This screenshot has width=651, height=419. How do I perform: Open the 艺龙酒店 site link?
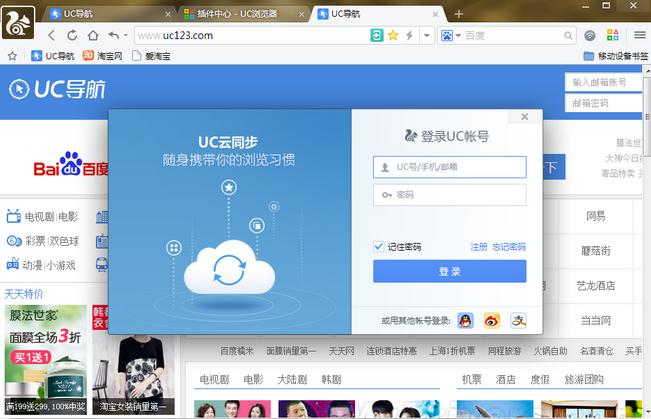tap(595, 286)
